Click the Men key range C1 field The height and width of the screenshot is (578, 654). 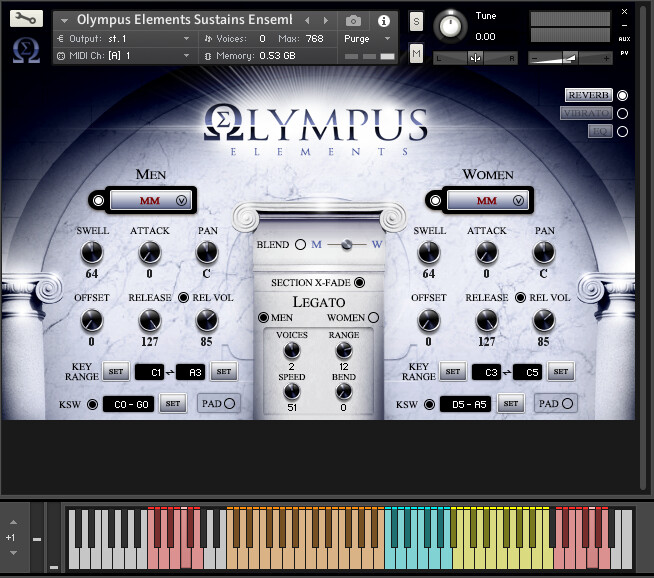tap(150, 372)
